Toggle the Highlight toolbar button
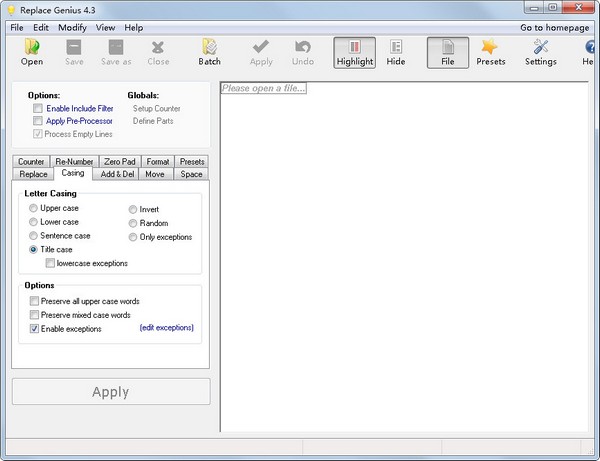This screenshot has height=461, width=600. (355, 53)
